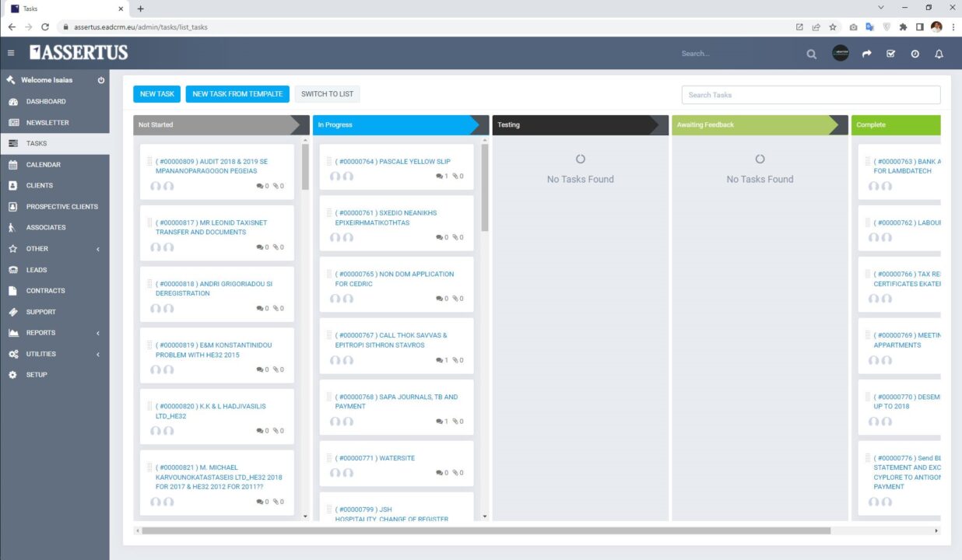The height and width of the screenshot is (560, 962).
Task: Bookmark this page with the star icon
Action: (x=833, y=26)
